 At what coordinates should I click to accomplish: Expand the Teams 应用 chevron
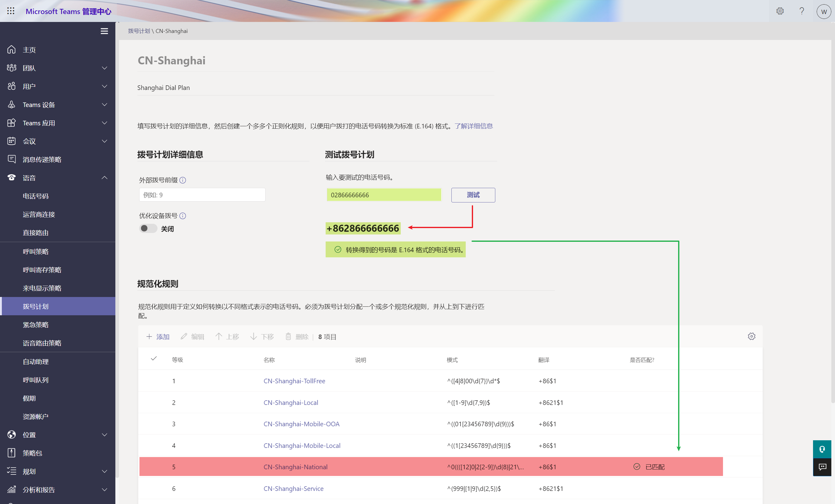click(x=105, y=123)
